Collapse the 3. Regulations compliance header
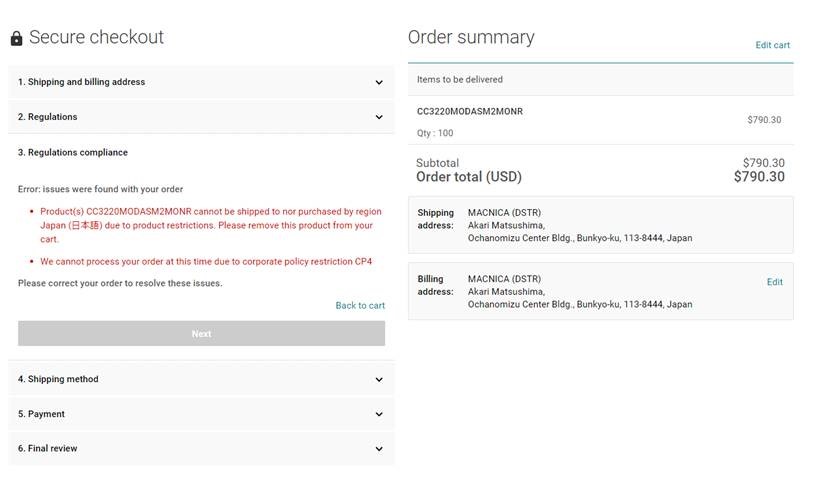The width and height of the screenshot is (833, 478). 73,153
